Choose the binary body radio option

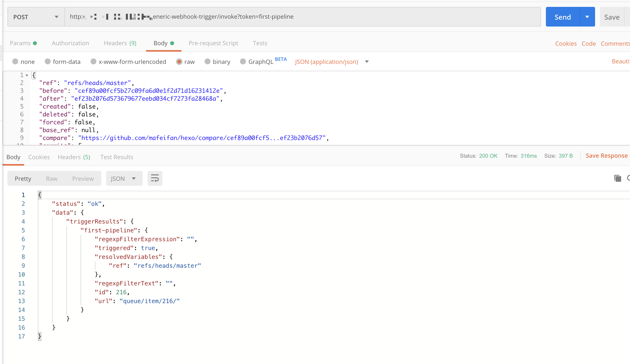(x=208, y=62)
